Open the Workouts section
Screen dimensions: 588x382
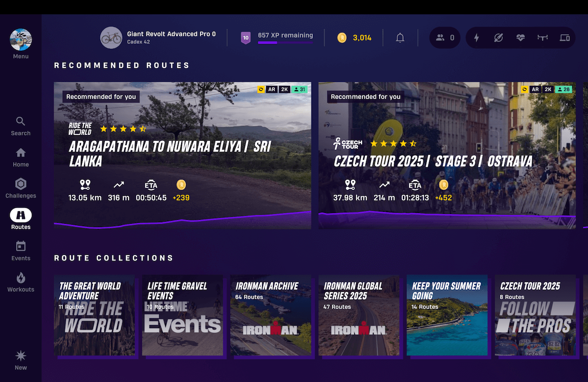(21, 282)
